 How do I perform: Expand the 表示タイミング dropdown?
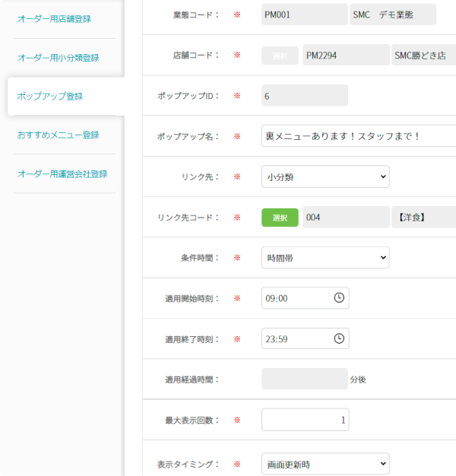coord(325,464)
